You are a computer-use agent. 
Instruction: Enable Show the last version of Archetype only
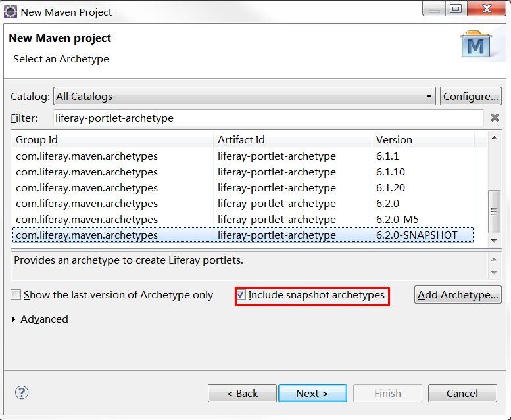pyautogui.click(x=16, y=295)
